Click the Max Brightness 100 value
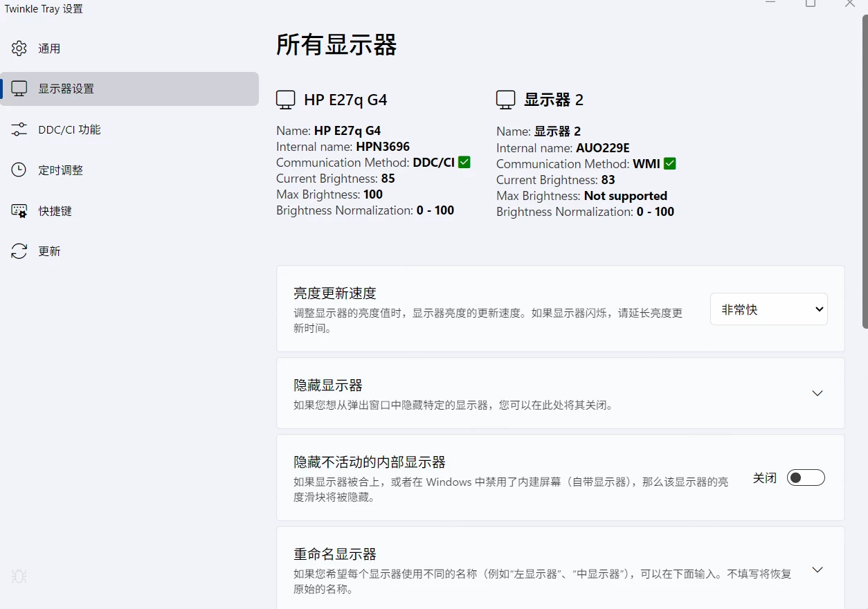This screenshot has width=868, height=609. [x=373, y=194]
